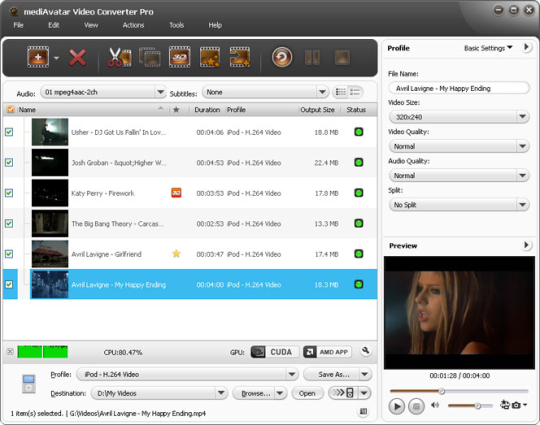Stop the preview playback
The image size is (540, 425).
pos(416,406)
